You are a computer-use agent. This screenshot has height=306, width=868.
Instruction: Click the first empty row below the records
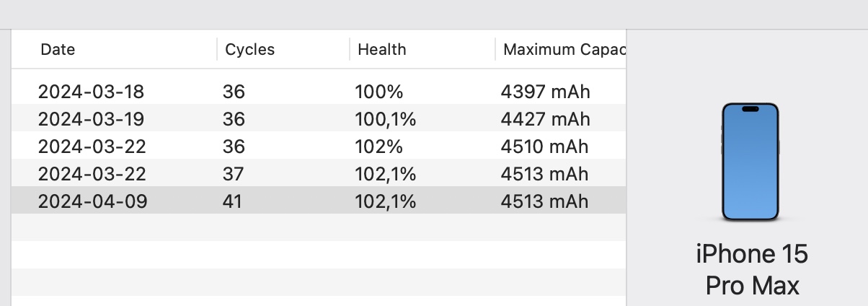[x=319, y=228]
